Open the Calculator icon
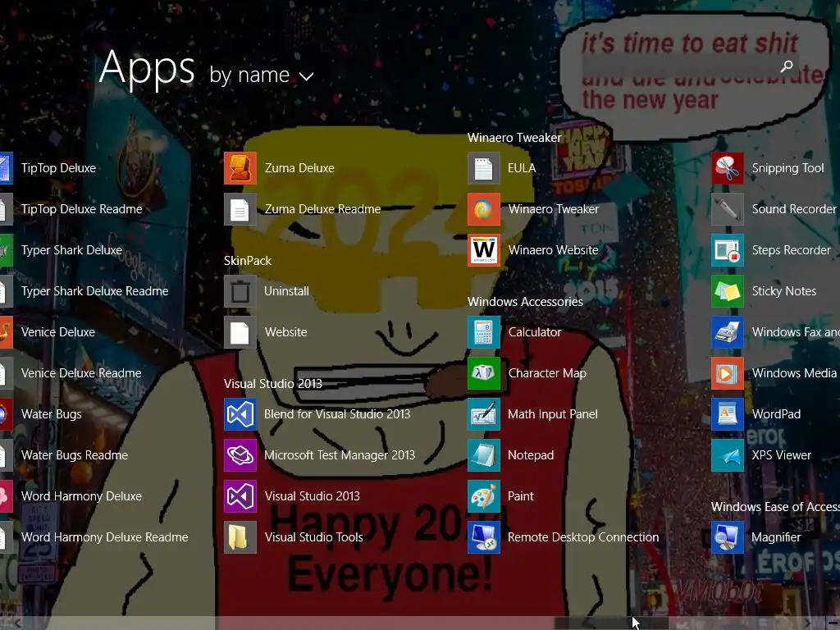Image resolution: width=840 pixels, height=630 pixels. (484, 333)
